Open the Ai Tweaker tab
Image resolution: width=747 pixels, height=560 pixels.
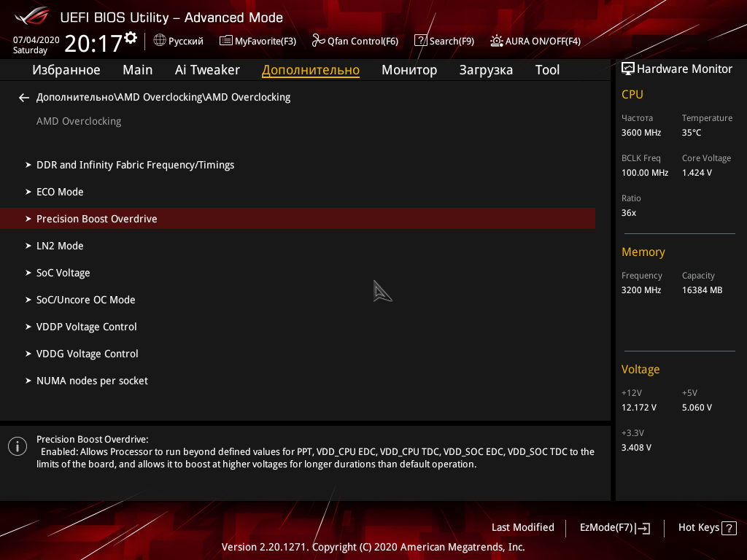point(207,70)
